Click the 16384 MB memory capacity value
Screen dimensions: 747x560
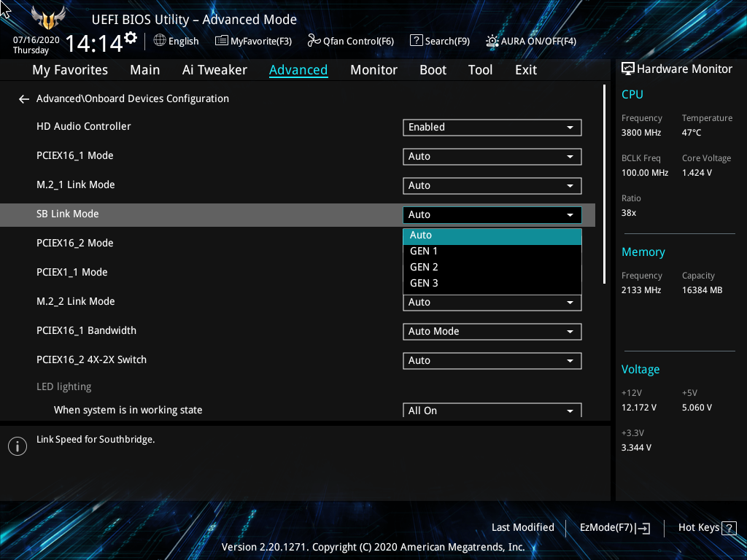tap(702, 290)
